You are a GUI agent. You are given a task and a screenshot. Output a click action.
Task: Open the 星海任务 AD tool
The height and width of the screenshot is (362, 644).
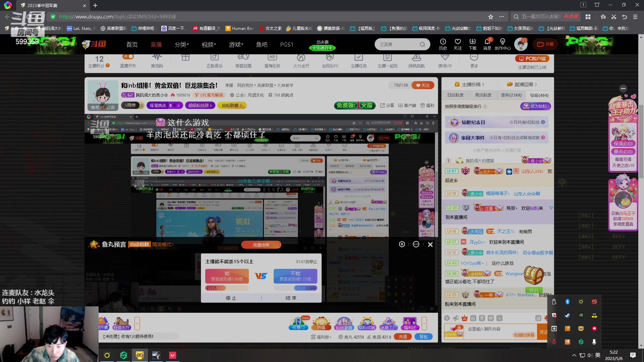coord(272,61)
